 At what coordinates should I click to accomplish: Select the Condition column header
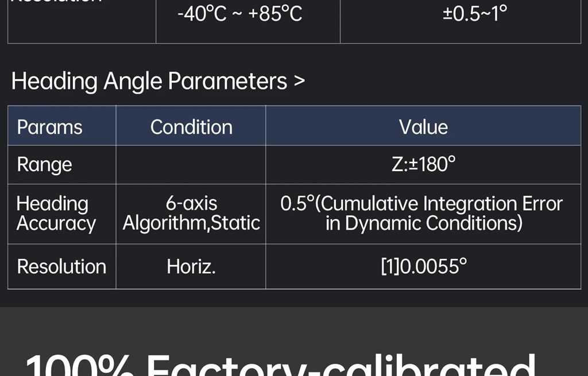[191, 127]
